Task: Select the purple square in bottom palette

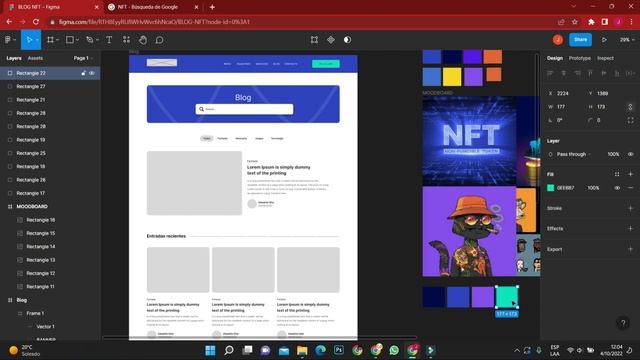Action: [482, 297]
